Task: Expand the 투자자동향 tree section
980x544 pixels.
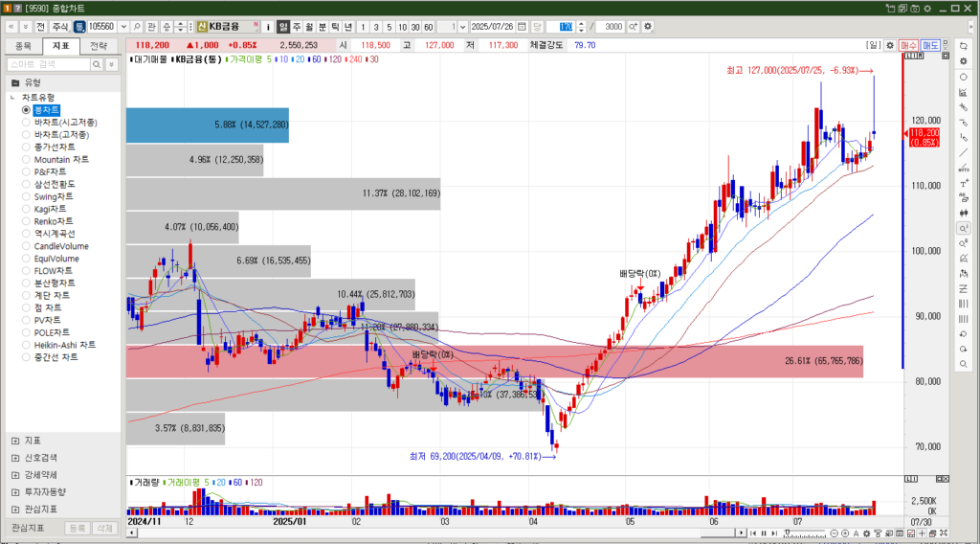Action: (x=15, y=492)
